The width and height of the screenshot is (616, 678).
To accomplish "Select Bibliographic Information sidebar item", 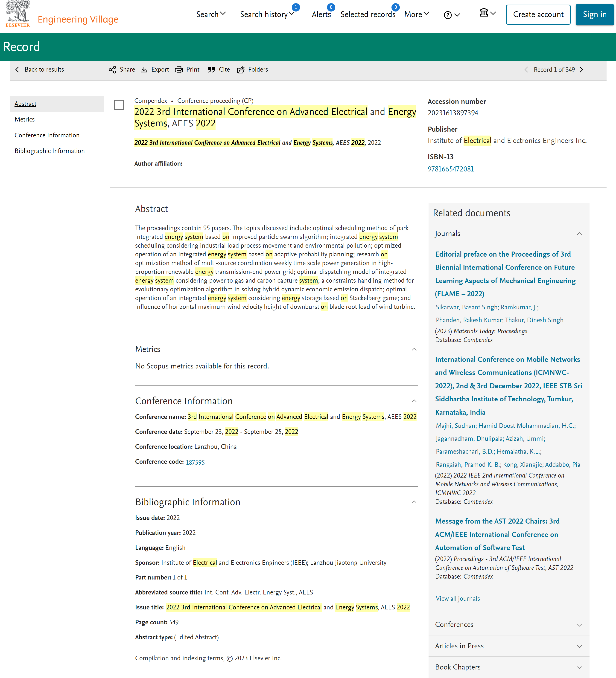I will pos(50,151).
